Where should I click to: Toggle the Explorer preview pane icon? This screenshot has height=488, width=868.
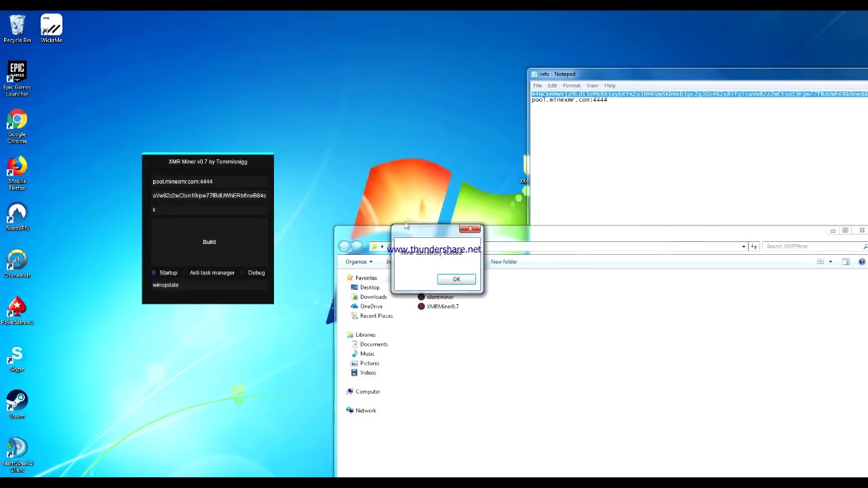click(x=846, y=262)
